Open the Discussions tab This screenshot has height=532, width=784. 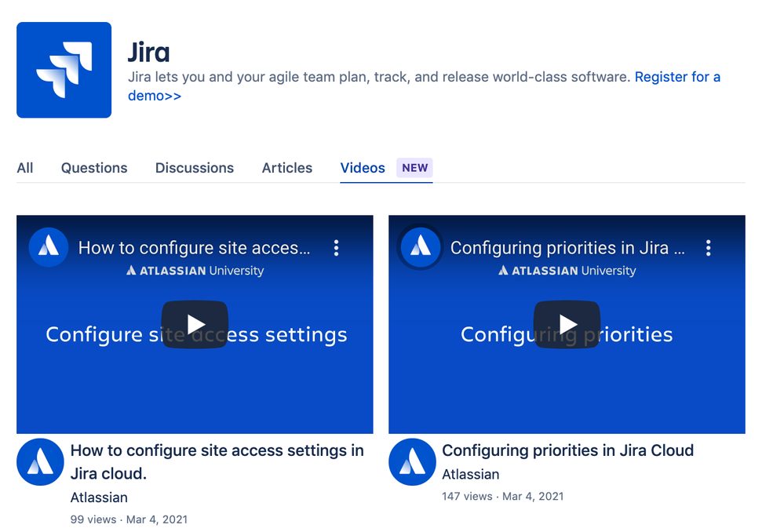pyautogui.click(x=195, y=168)
